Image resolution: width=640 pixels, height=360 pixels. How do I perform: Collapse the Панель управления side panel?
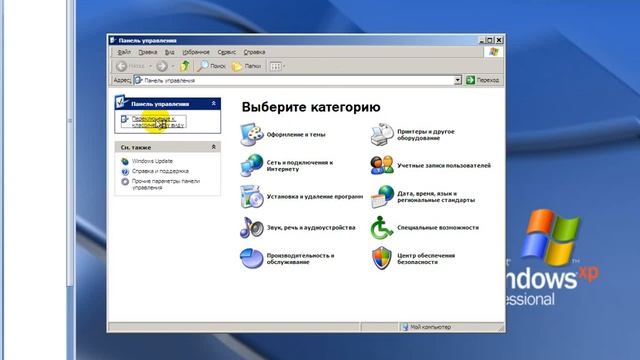click(x=213, y=104)
